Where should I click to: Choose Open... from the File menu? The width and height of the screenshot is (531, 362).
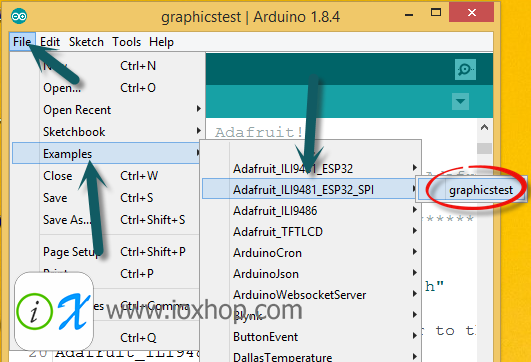108,88
